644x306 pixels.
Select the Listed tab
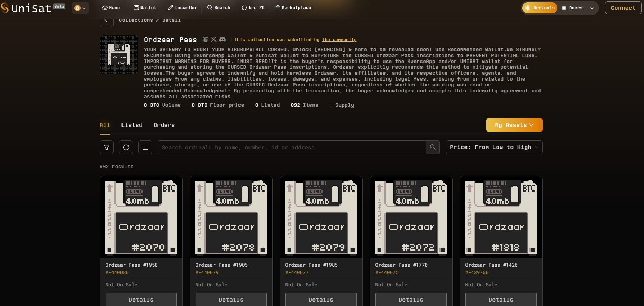132,125
